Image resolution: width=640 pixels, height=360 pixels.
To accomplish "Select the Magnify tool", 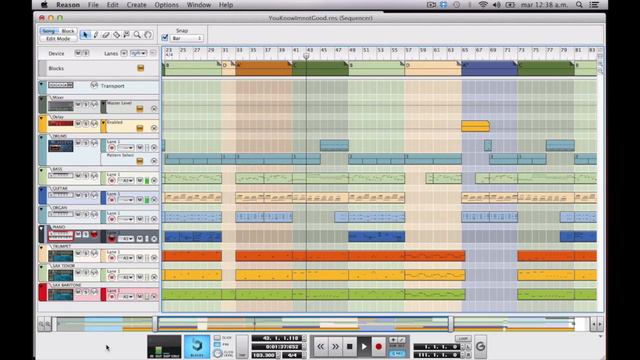I will point(137,35).
